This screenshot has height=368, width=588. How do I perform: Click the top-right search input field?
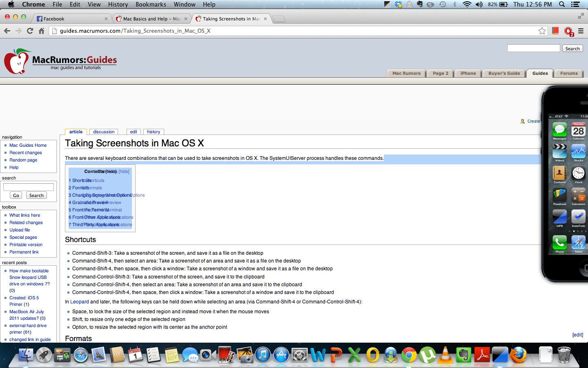[x=533, y=48]
